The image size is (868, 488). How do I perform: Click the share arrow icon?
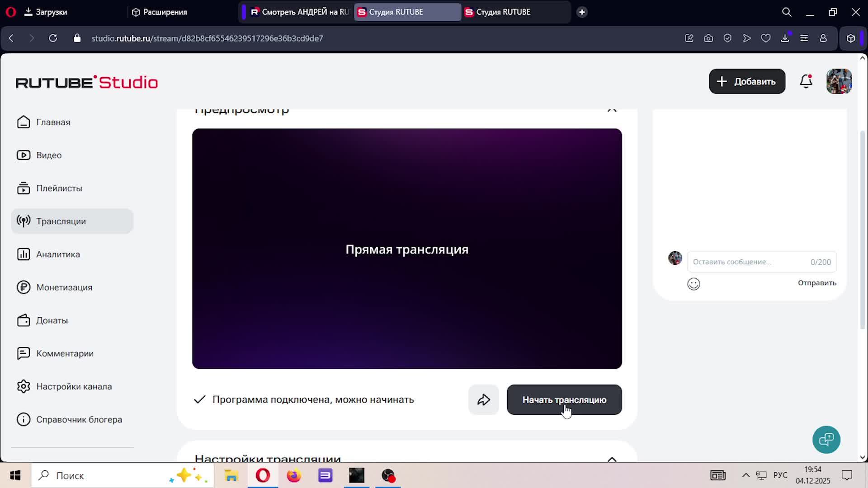coord(483,400)
